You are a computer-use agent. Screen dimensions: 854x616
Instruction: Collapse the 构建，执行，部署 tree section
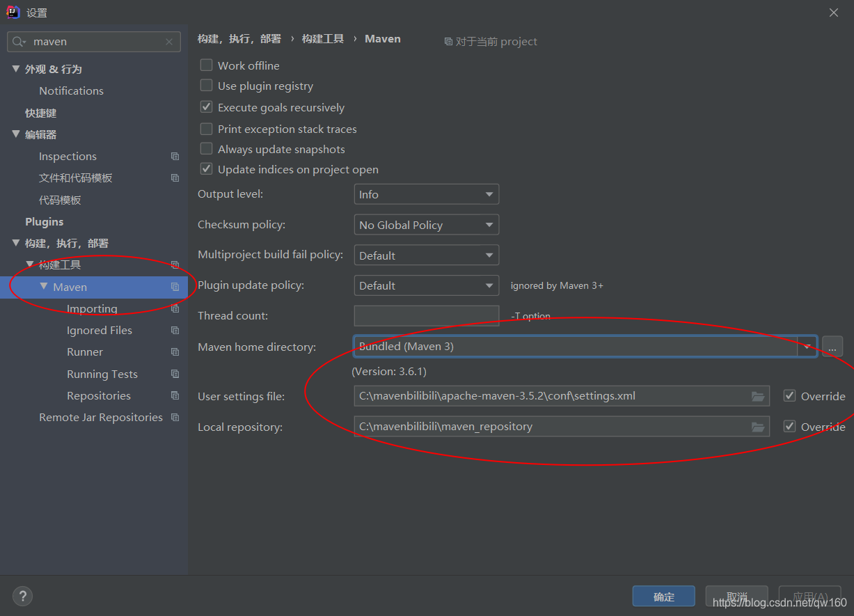16,243
